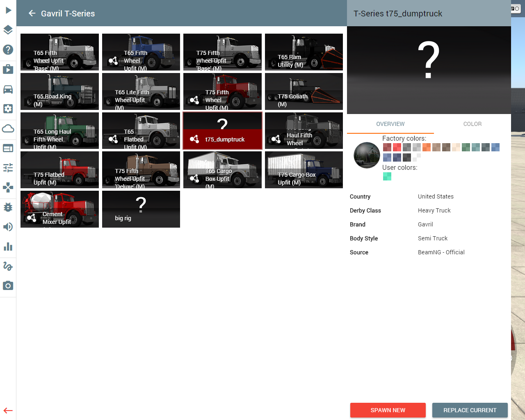The width and height of the screenshot is (525, 420).
Task: Select the big rig tile
Action: (x=141, y=209)
